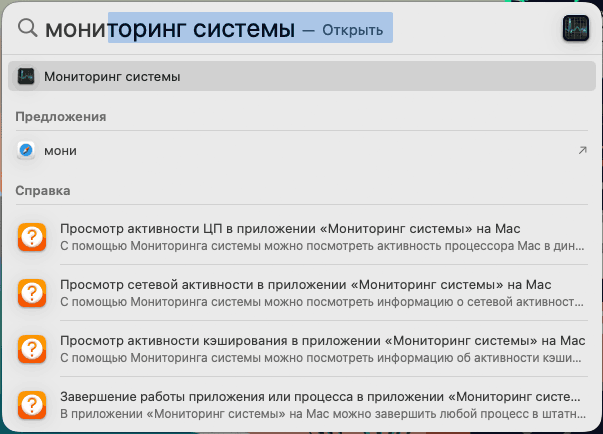Open help article «Просмотр активности кэширования в приложении»
This screenshot has width=603, height=434.
302,349
